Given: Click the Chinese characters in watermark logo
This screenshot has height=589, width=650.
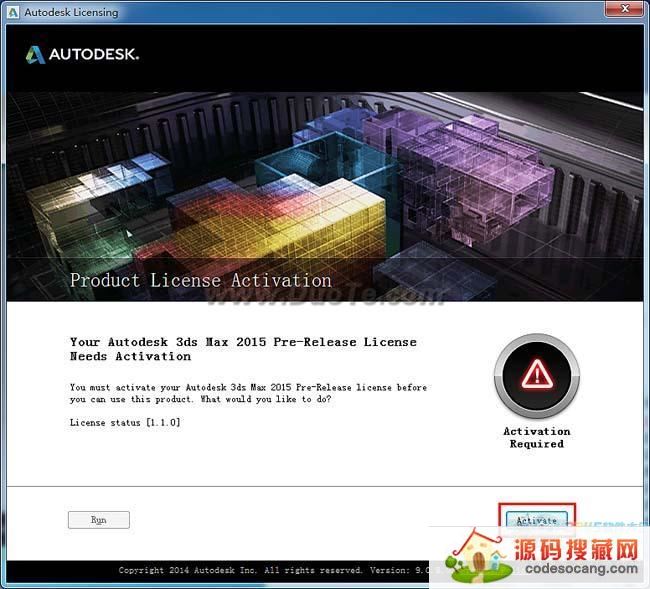Looking at the screenshot, I should [569, 550].
